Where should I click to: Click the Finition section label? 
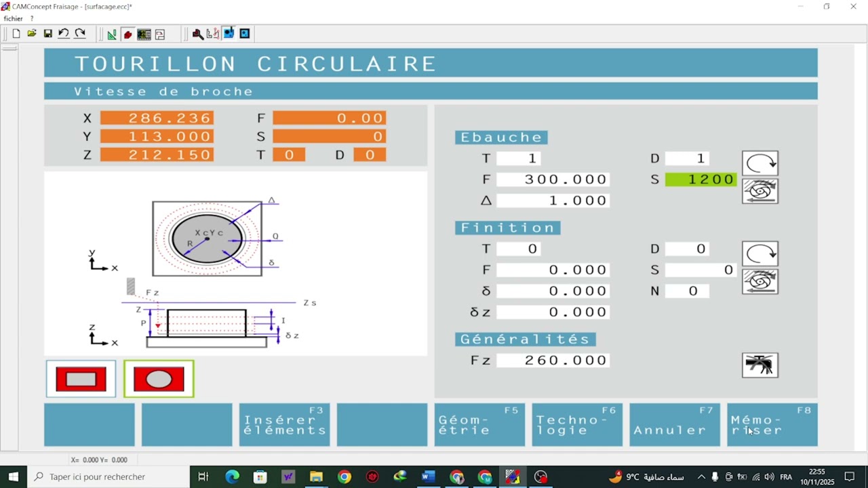[508, 228]
